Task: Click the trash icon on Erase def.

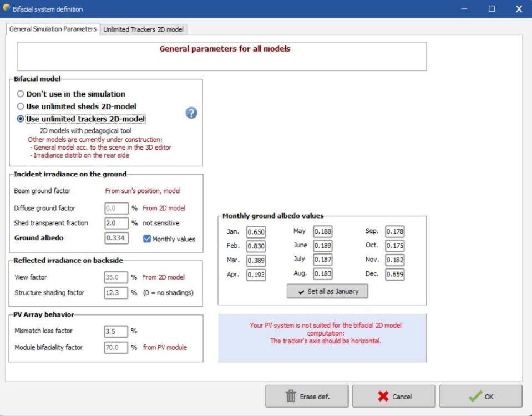Action: pos(291,397)
